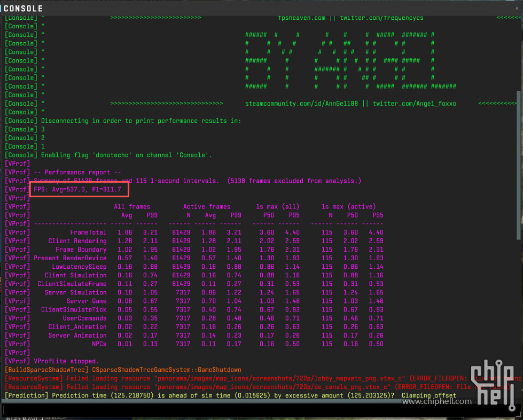Click the Client Rendering row label
Screen dimensions: 523x420
tap(77, 241)
